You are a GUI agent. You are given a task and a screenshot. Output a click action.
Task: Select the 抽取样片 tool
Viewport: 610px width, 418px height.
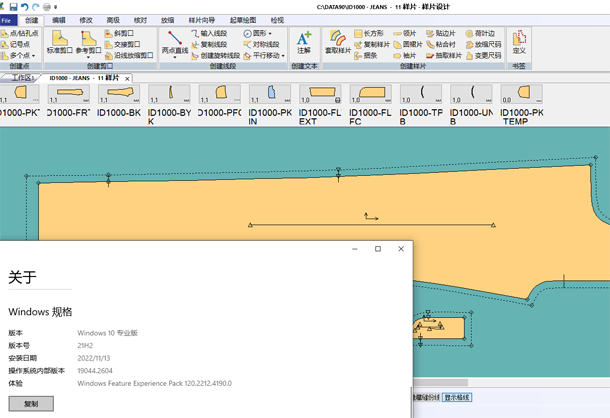444,56
